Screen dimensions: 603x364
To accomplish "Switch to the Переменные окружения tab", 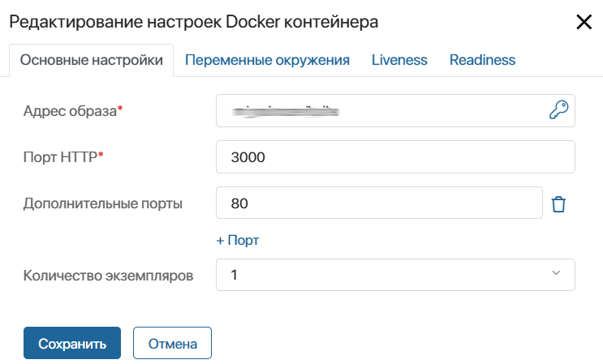I will 267,60.
